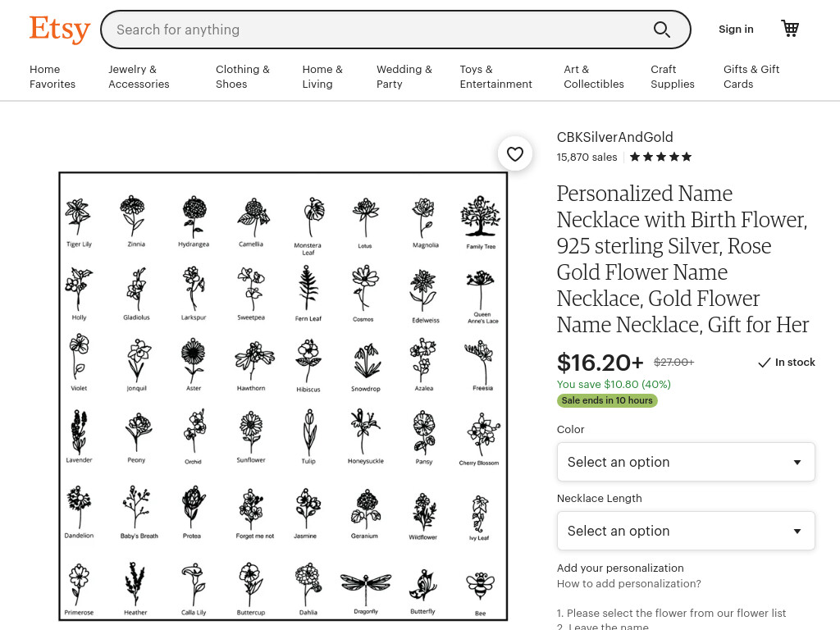Image resolution: width=840 pixels, height=630 pixels.
Task: Open the Jewelry & Accessories category
Action: pos(139,76)
